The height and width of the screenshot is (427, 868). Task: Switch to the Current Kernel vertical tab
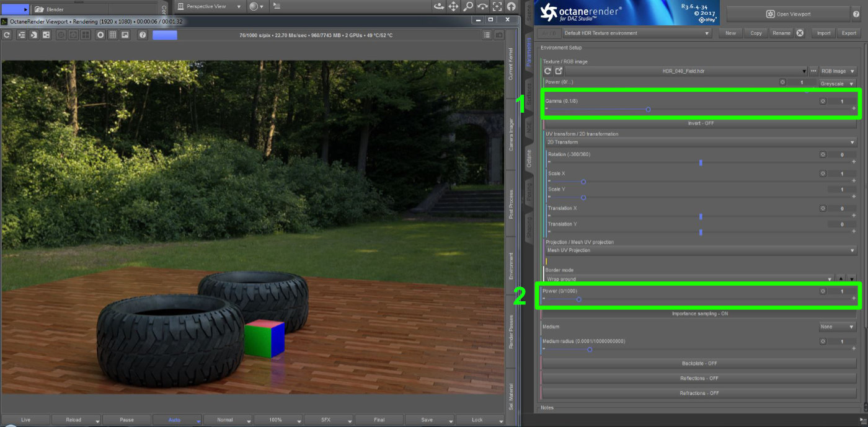511,64
